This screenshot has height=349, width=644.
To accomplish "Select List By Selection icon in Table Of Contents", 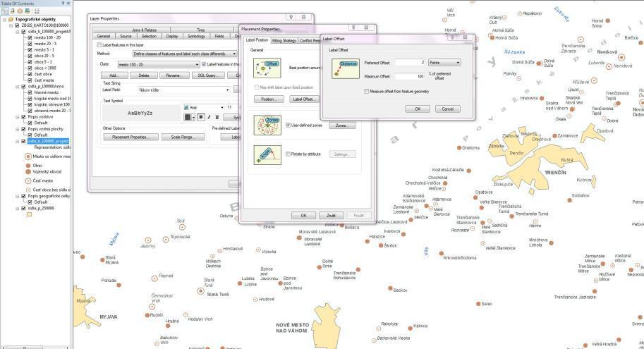I will tap(27, 11).
